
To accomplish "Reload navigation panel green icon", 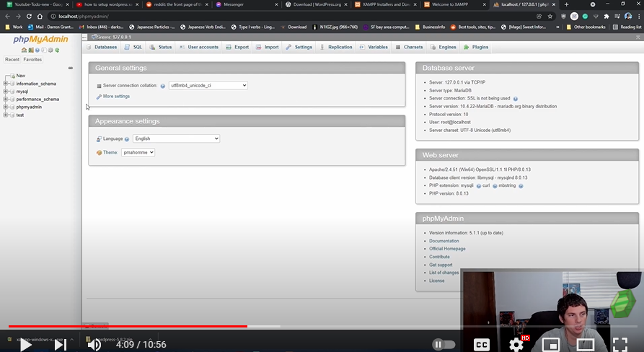I will [x=57, y=50].
